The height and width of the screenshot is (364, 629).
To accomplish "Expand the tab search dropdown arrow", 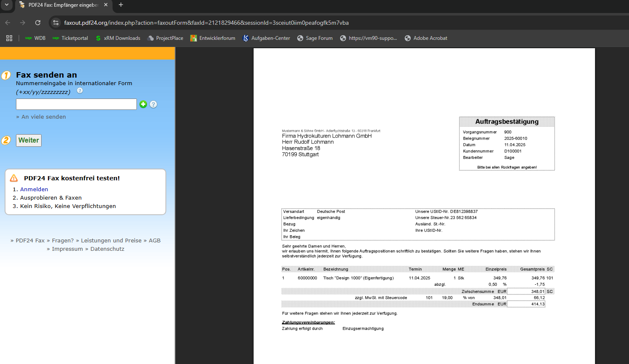I will [x=7, y=5].
